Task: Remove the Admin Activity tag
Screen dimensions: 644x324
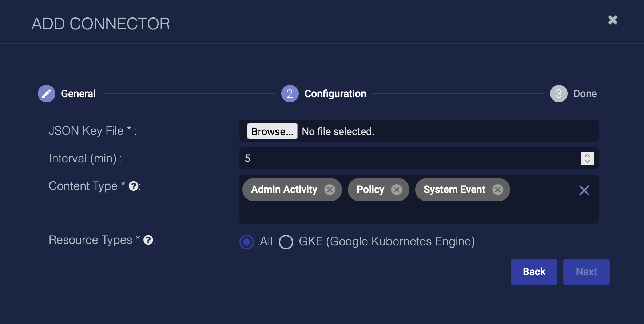Action: pos(330,190)
